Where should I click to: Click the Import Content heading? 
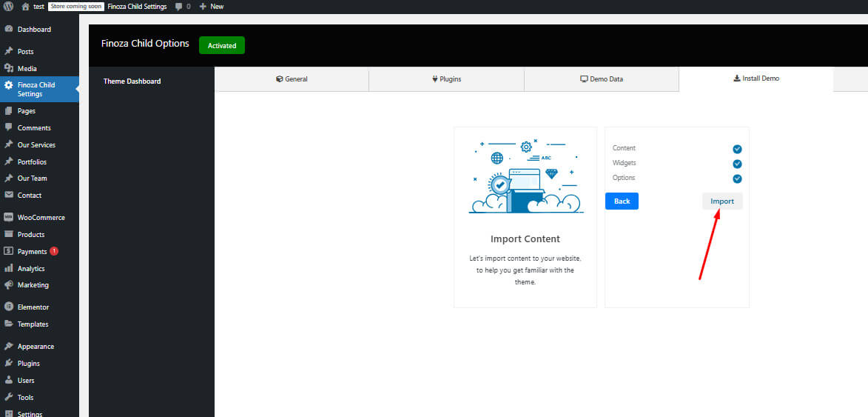[x=525, y=238]
